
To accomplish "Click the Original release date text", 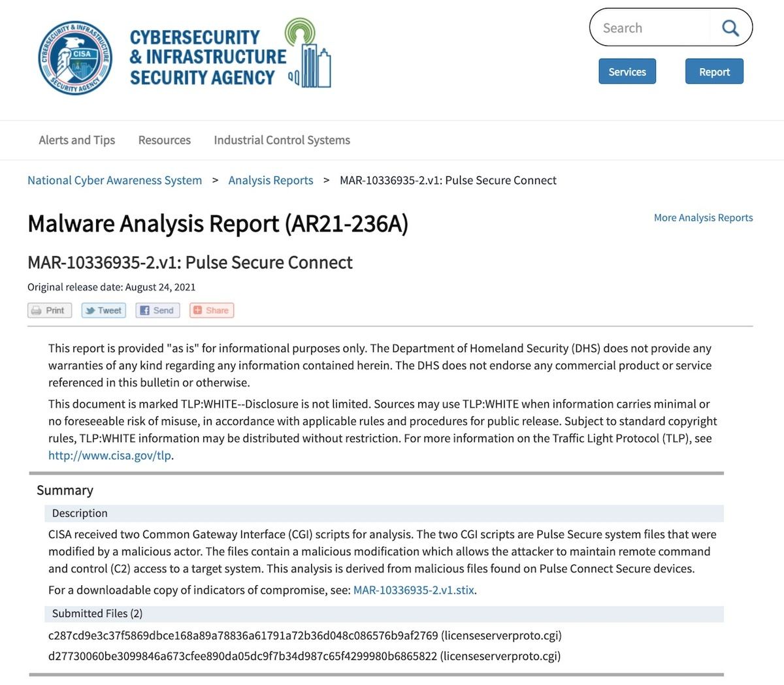I will (x=112, y=287).
